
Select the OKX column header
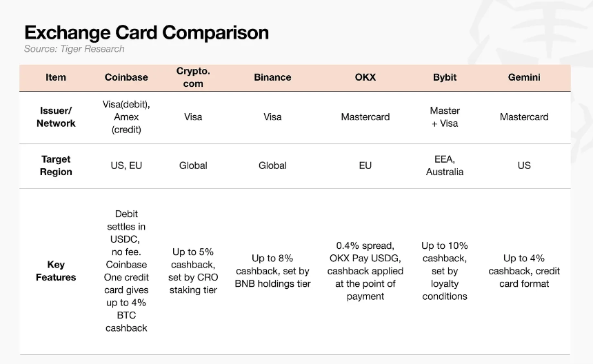point(365,77)
